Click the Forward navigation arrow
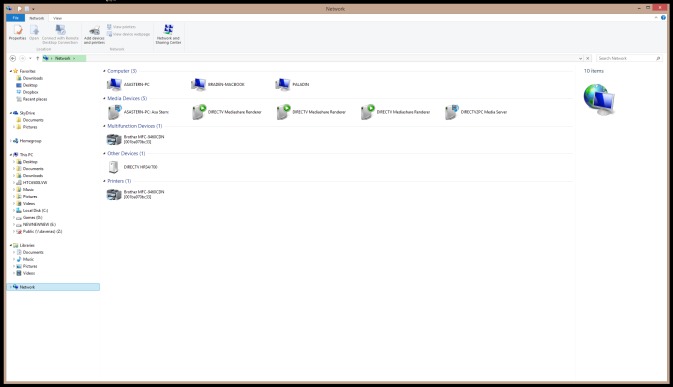The width and height of the screenshot is (673, 387). (22, 58)
